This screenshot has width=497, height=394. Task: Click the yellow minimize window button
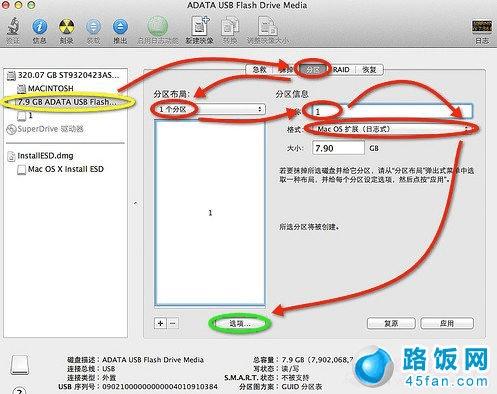coord(19,4)
